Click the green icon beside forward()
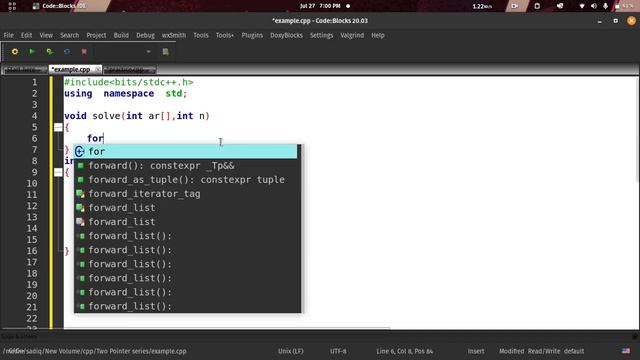Viewport: 640px width, 360px height. pos(81,166)
